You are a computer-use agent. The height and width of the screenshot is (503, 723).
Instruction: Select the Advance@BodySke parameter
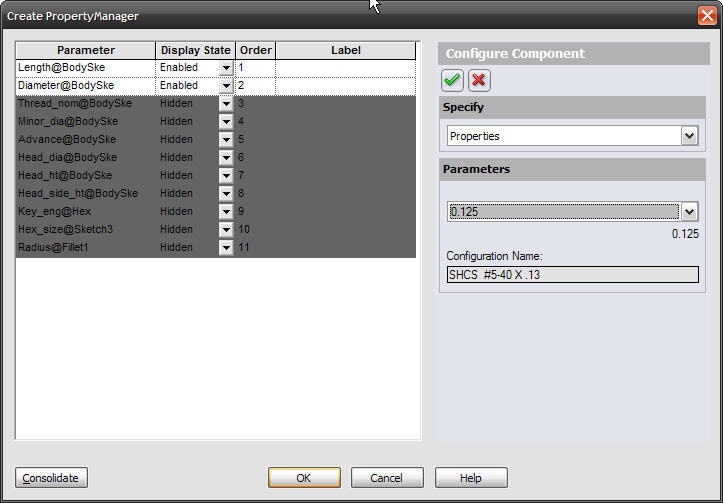(x=86, y=140)
